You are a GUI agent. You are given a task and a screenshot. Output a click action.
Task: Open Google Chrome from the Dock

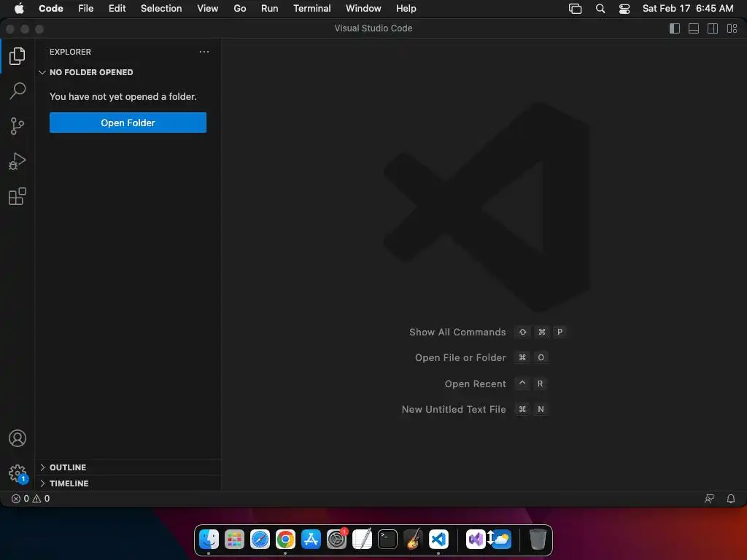coord(285,539)
